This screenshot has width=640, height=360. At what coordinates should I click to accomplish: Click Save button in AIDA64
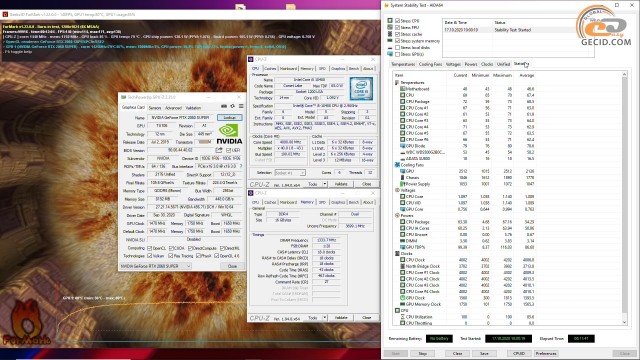tap(484, 353)
